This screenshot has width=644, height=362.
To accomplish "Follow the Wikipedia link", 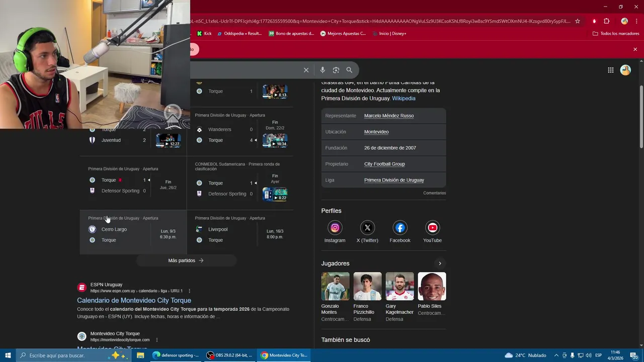I will click(x=404, y=99).
